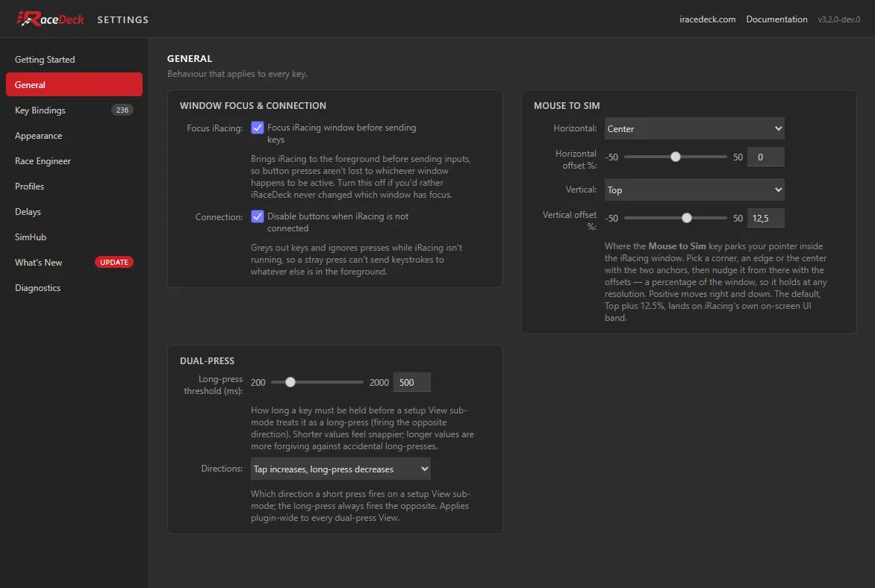This screenshot has height=588, width=875.
Task: Click the iRaceDeck logo
Action: (50, 19)
